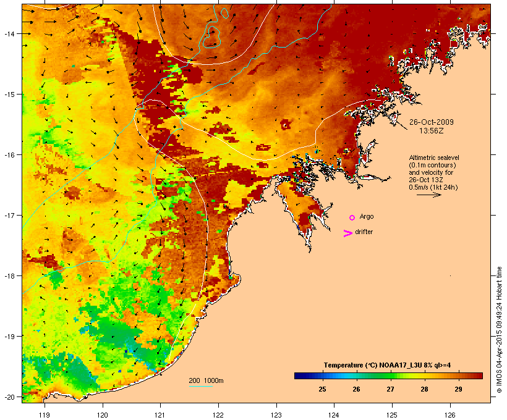Click the latitude axis label -16
The width and height of the screenshot is (507, 420).
coord(9,155)
